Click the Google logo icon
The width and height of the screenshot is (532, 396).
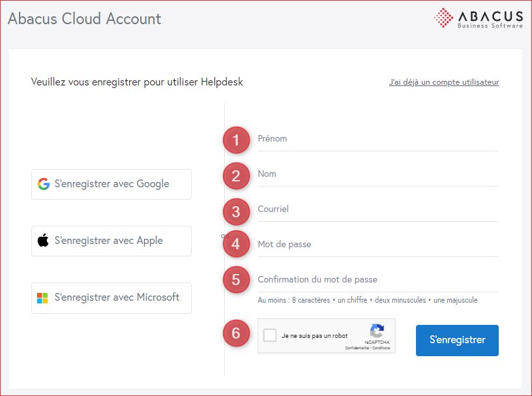pos(44,184)
